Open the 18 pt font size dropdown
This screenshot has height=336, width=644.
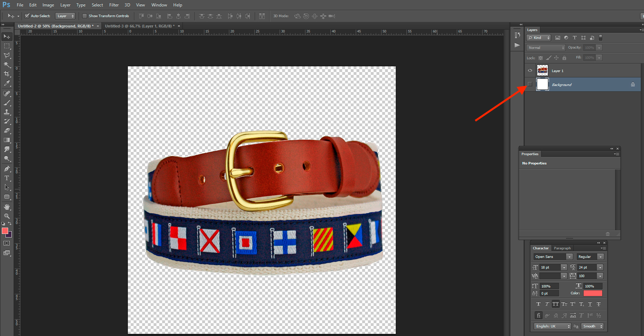pos(564,268)
